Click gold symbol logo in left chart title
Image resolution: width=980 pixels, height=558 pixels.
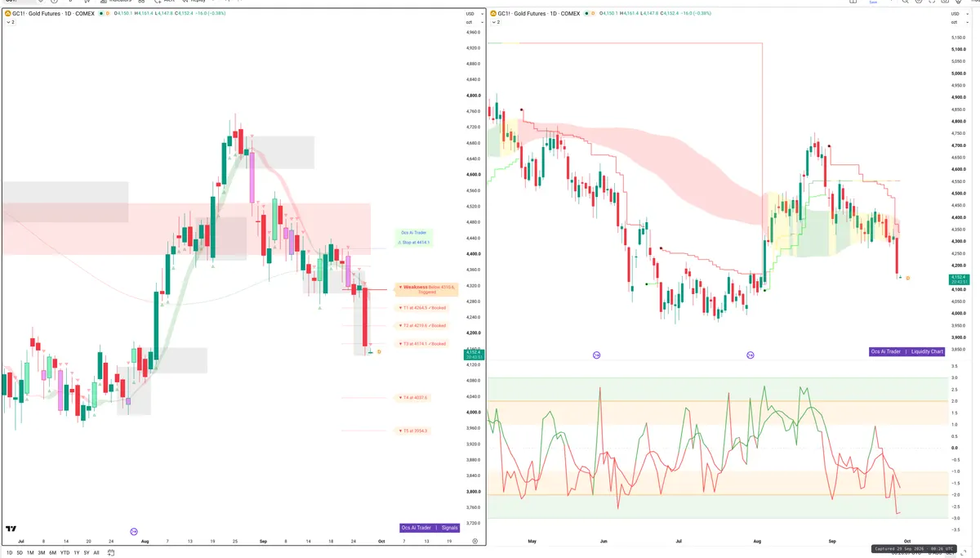coord(8,14)
